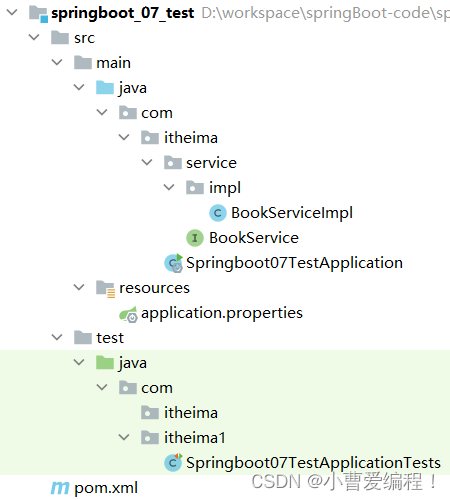Click the application.properties Spring config icon
Screen dimensions: 450x500
[128, 314]
